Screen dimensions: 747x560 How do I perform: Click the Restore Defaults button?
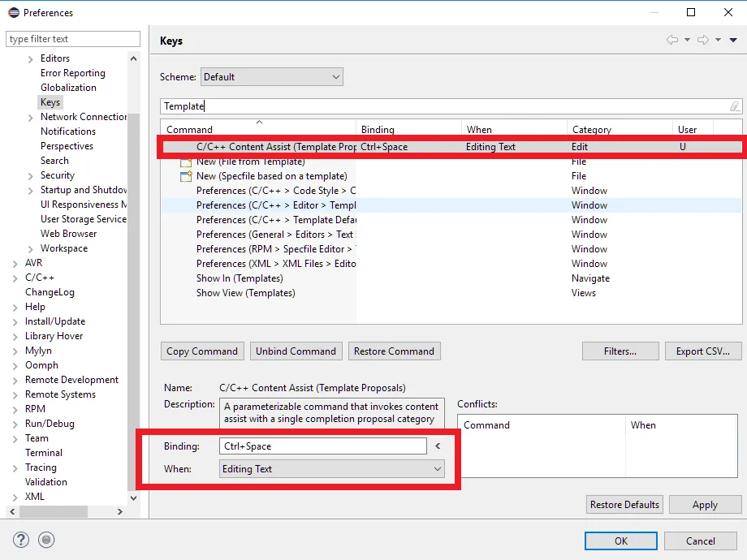click(624, 505)
